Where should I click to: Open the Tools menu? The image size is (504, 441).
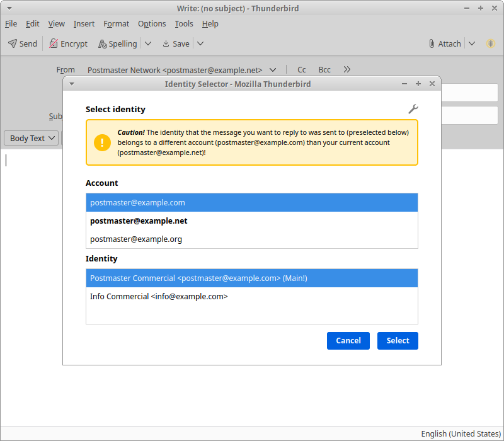coord(184,24)
